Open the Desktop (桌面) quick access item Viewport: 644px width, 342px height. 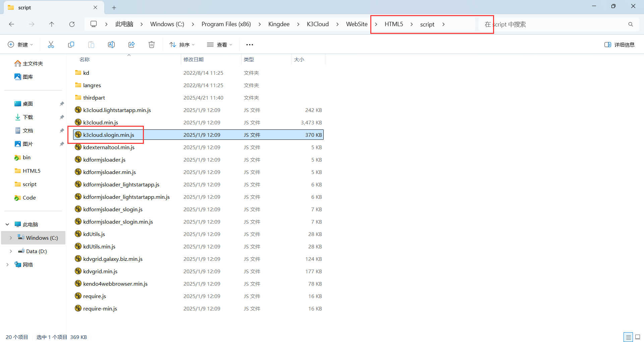pyautogui.click(x=24, y=104)
